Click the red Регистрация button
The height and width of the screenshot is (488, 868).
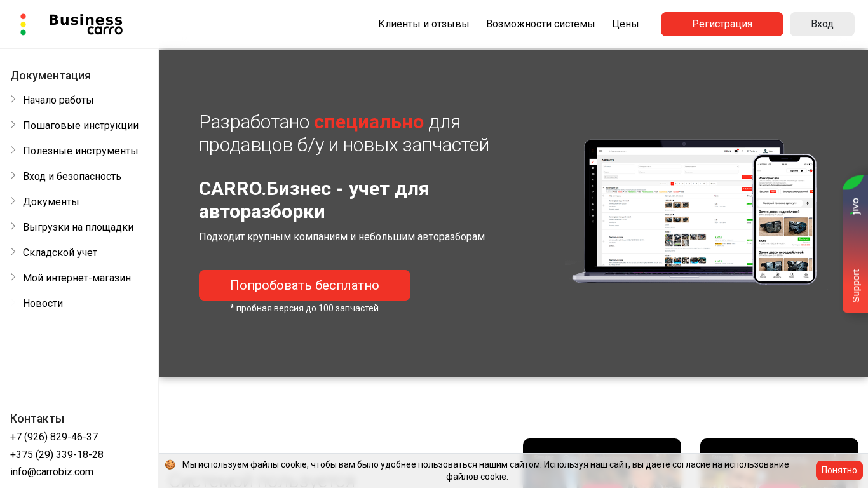[722, 24]
